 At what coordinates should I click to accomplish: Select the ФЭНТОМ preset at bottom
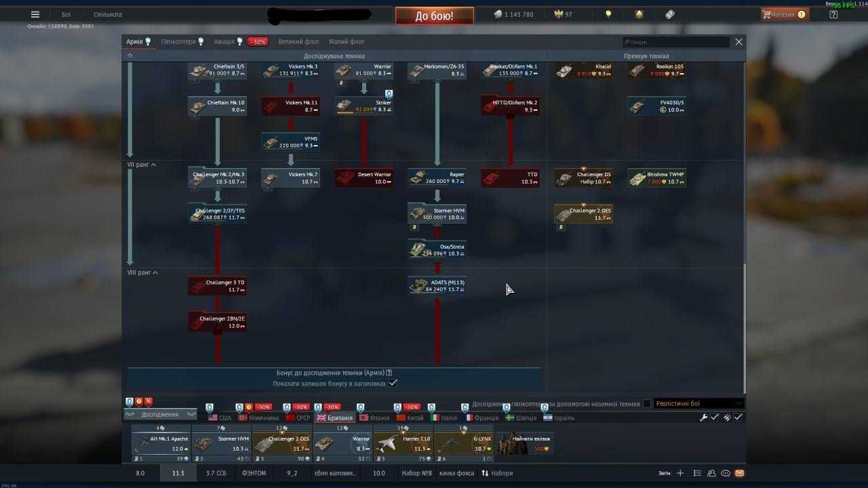point(254,473)
